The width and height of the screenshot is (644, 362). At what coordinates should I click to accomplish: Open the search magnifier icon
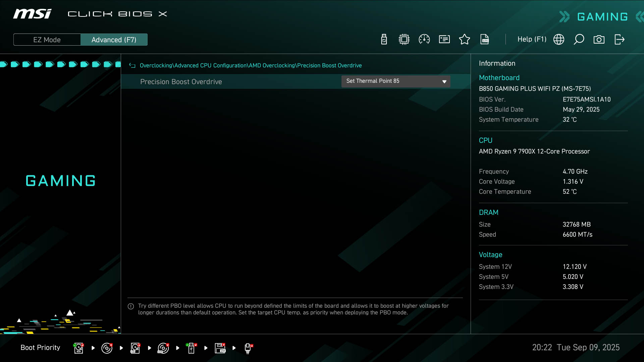(x=579, y=40)
